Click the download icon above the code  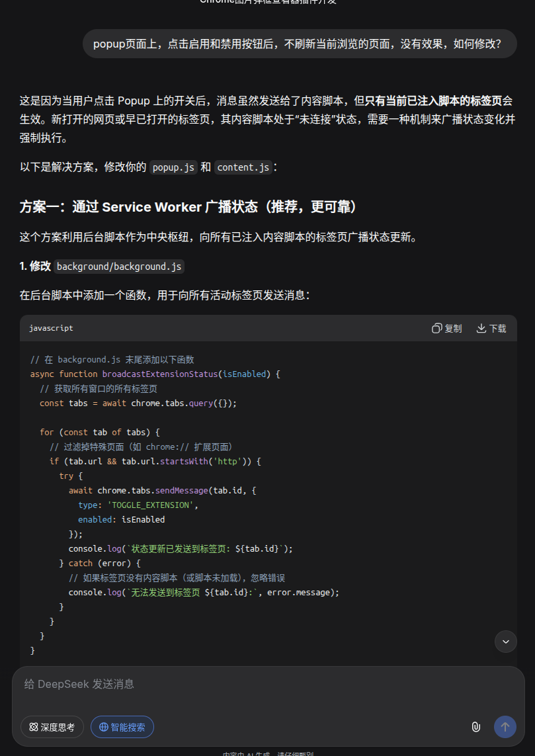(x=481, y=329)
